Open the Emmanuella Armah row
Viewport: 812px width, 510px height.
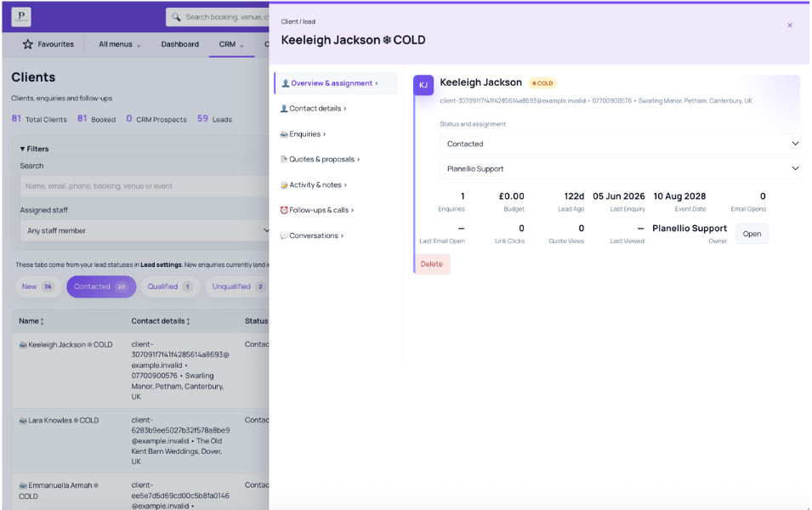coord(140,492)
